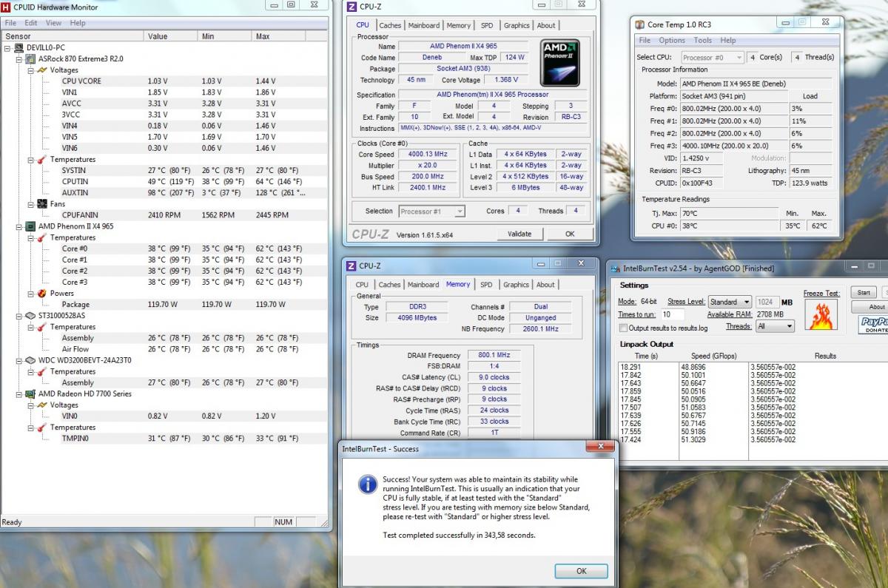
Task: Click the WDC WD3200BEVT drive icon
Action: (30, 360)
